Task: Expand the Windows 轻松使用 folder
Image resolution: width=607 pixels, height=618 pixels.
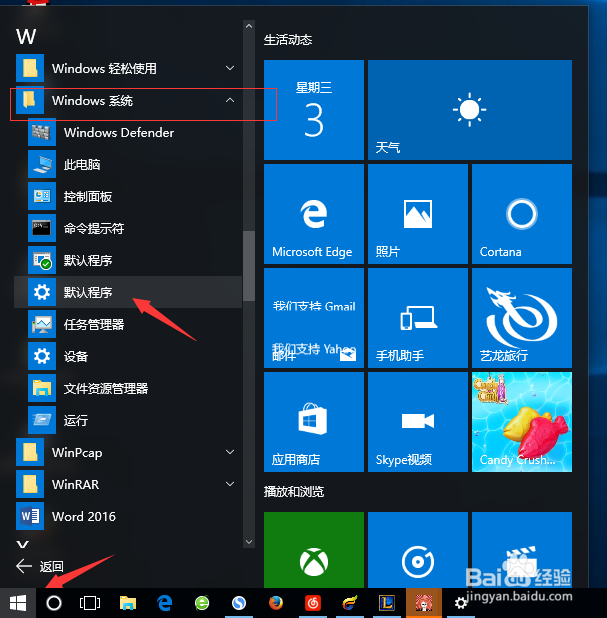Action: tap(128, 69)
